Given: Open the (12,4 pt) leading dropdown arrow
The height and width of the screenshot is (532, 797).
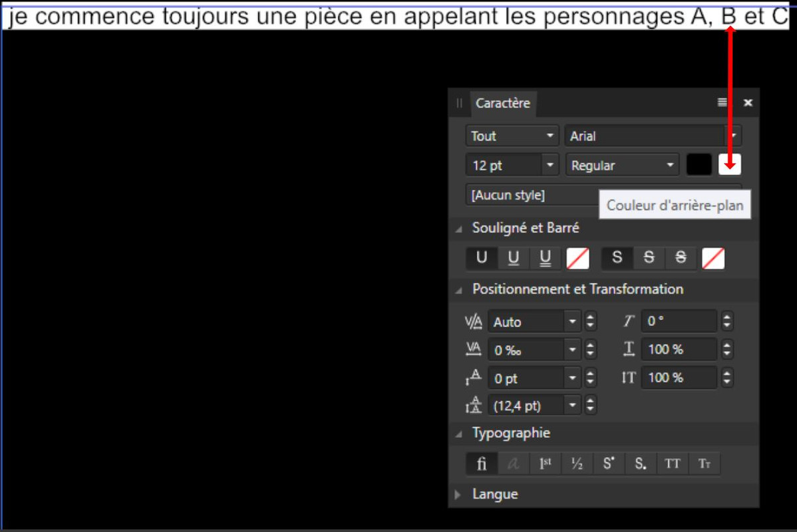Looking at the screenshot, I should [572, 406].
